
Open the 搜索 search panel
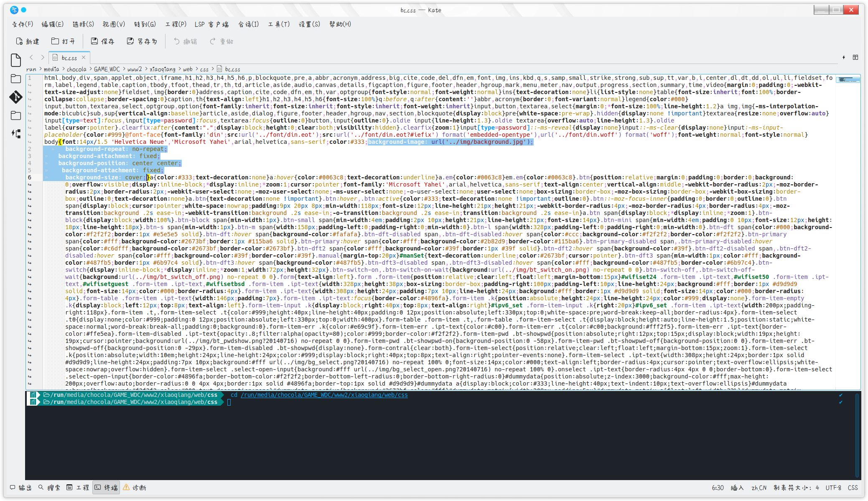(49, 488)
